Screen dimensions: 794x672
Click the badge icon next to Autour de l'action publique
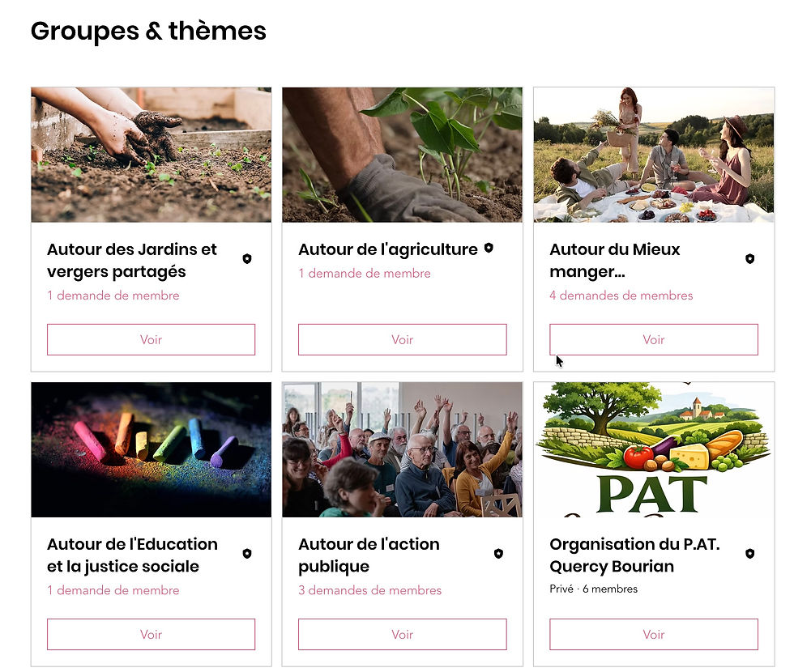[x=497, y=553]
